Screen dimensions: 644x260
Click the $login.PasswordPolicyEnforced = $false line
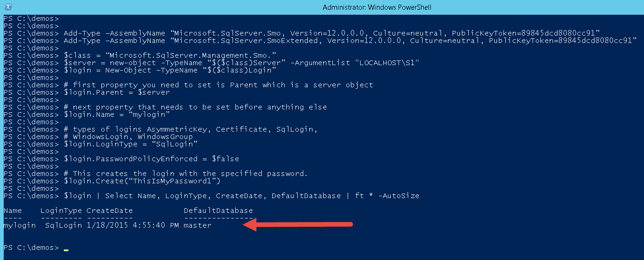pos(151,159)
